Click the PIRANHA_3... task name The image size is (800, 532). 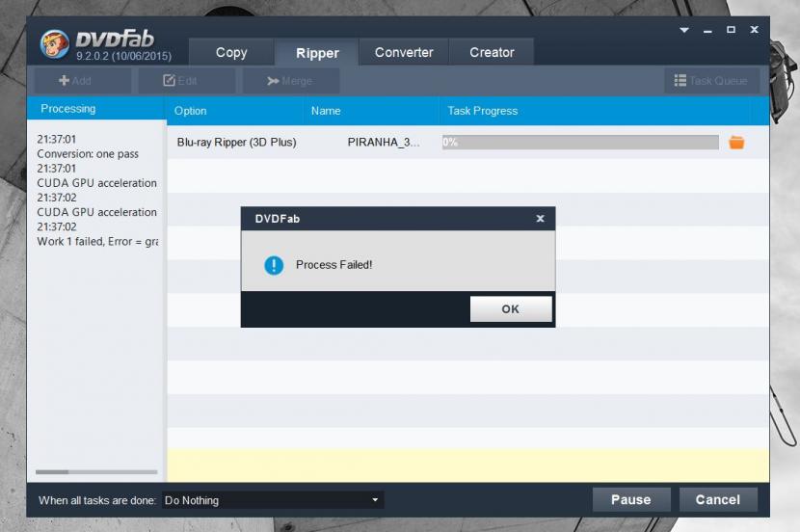[384, 143]
